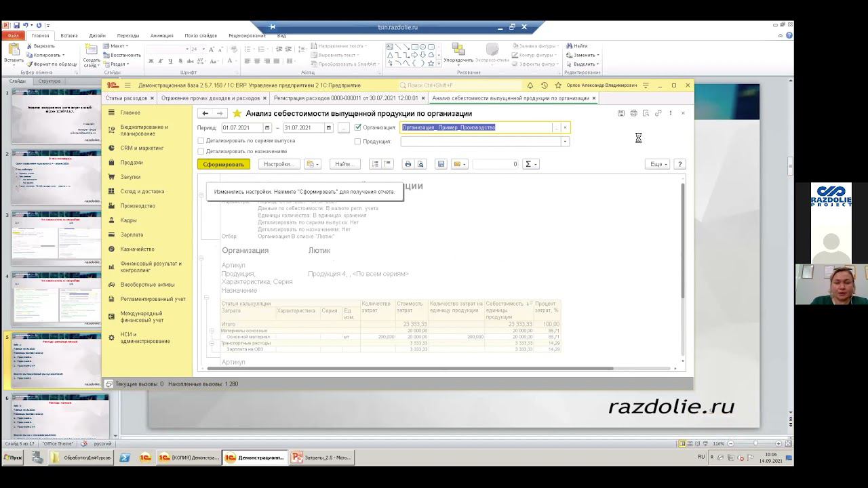Click the Файл tab in PowerPoint

13,35
